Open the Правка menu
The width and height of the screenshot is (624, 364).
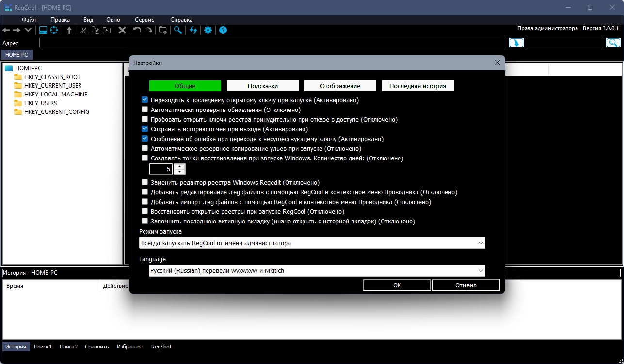pos(60,20)
